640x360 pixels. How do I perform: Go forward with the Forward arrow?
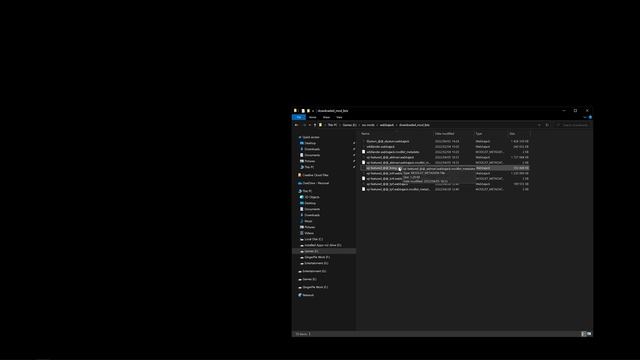point(304,125)
